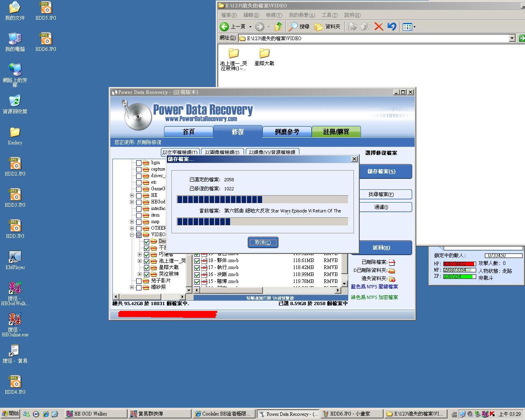This screenshot has width=525, height=420.
Task: Click the Explorer address input field
Action: click(373, 38)
